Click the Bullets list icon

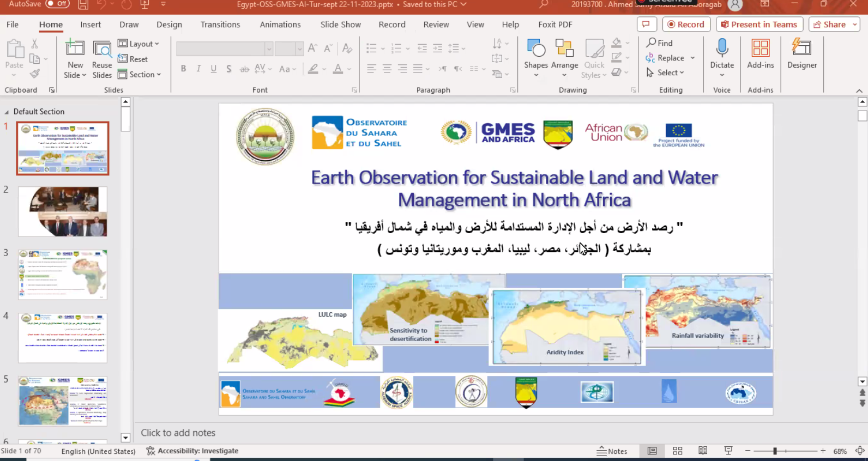(x=372, y=48)
